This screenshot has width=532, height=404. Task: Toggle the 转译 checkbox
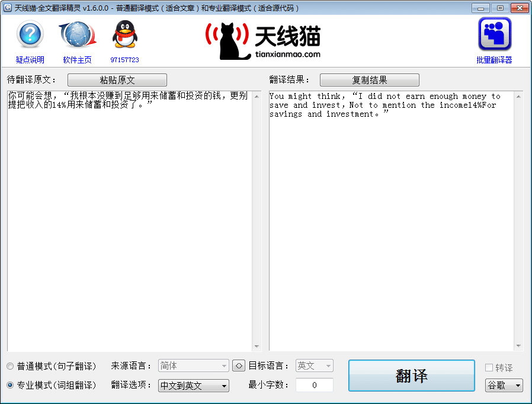pos(489,367)
